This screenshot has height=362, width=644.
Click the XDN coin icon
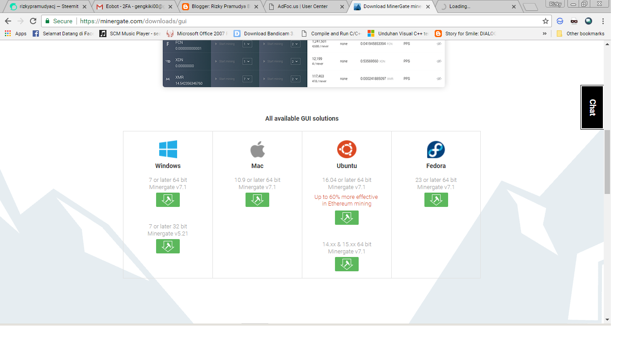pyautogui.click(x=168, y=62)
